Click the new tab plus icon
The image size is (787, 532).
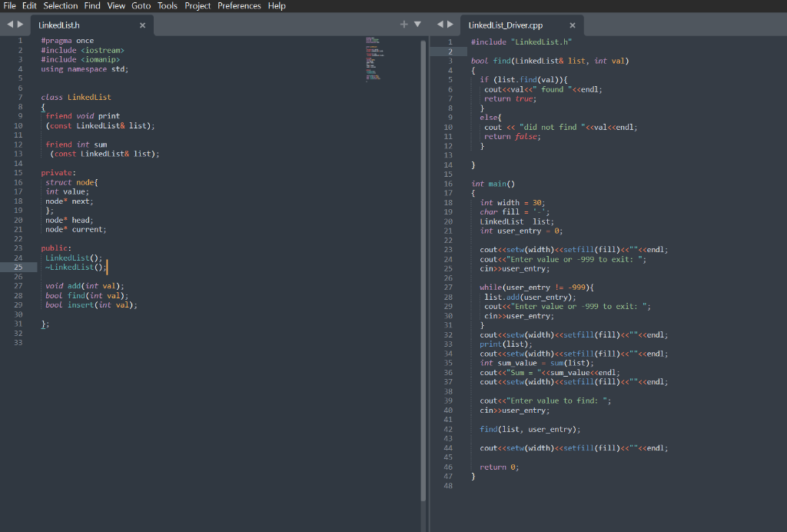point(403,24)
